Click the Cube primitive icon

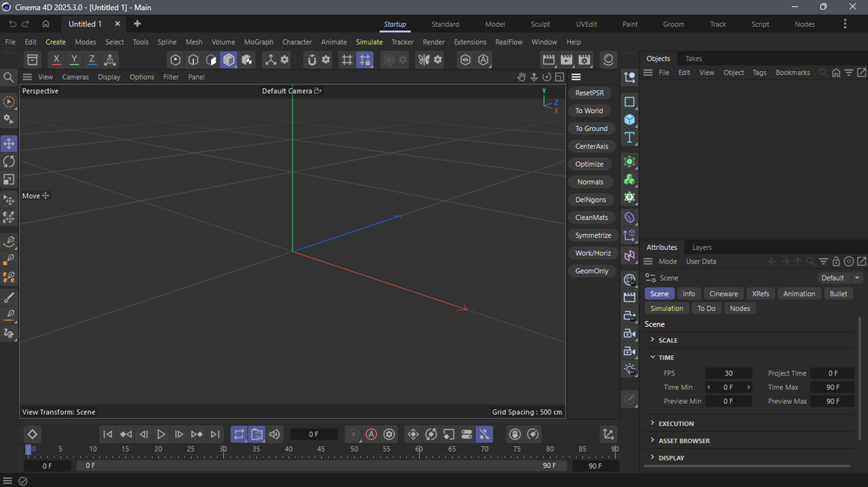[x=630, y=120]
